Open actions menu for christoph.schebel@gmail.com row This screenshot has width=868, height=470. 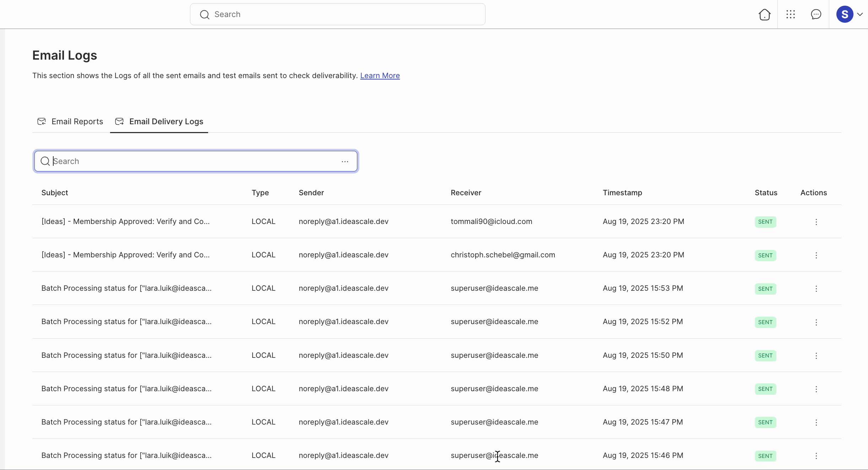click(x=816, y=255)
